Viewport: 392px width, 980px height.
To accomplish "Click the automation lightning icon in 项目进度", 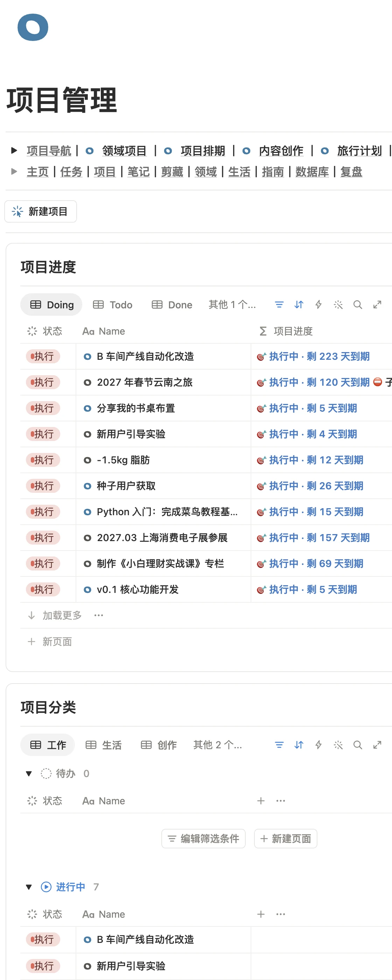I will [318, 305].
